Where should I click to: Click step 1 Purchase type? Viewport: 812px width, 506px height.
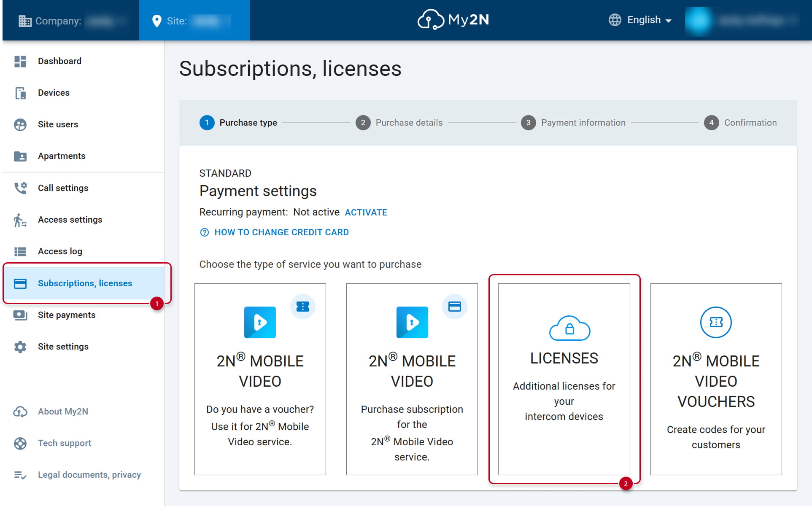[x=238, y=123]
